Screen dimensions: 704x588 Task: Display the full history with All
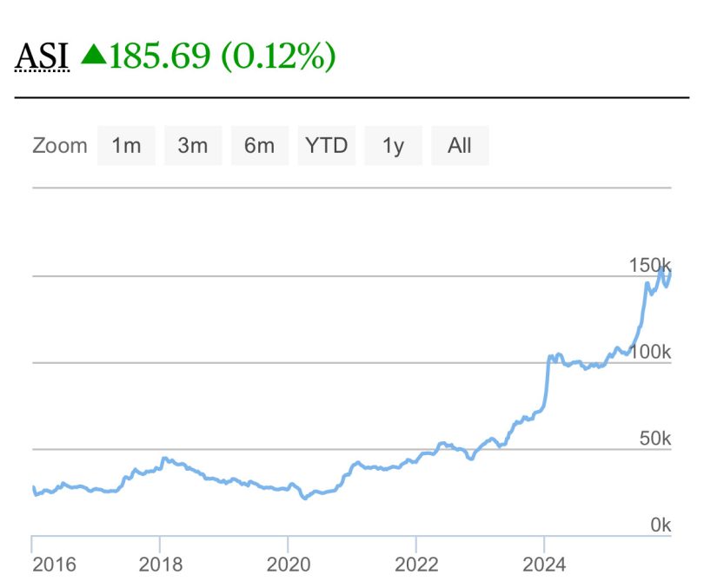(x=460, y=146)
